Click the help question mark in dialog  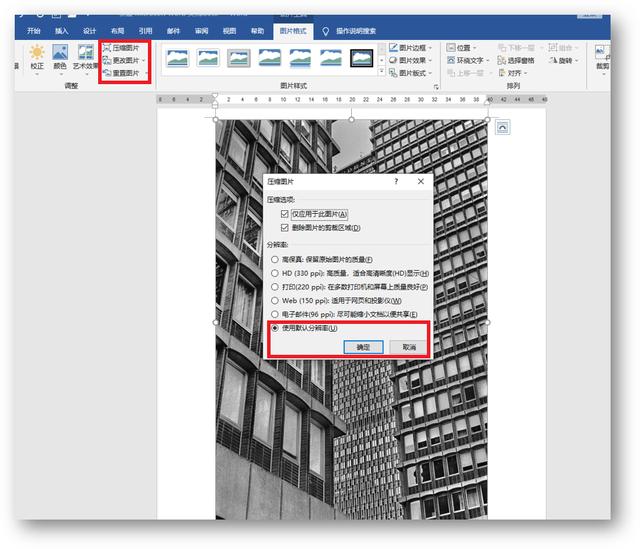396,182
